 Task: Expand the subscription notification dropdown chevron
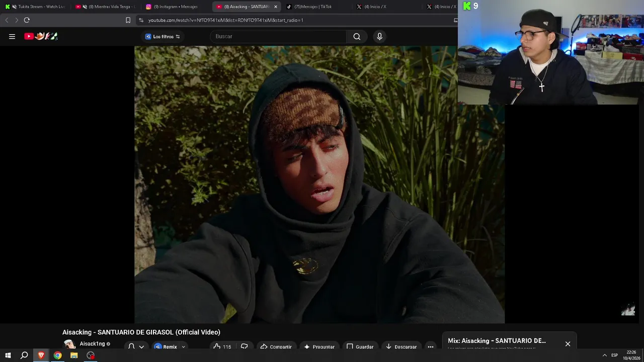141,346
